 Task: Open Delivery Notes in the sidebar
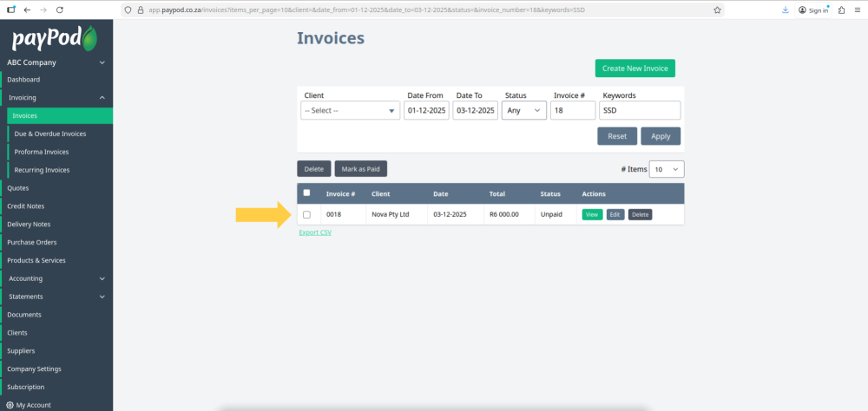point(29,225)
